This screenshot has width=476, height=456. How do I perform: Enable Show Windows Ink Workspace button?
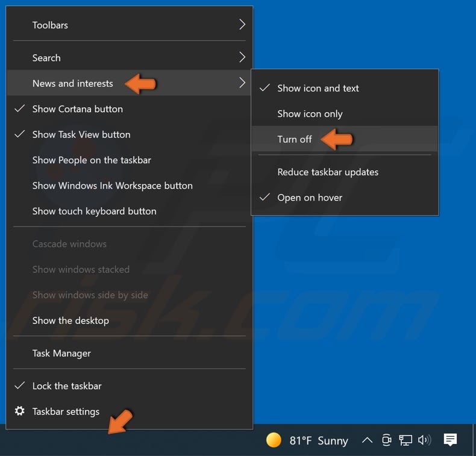[130, 186]
